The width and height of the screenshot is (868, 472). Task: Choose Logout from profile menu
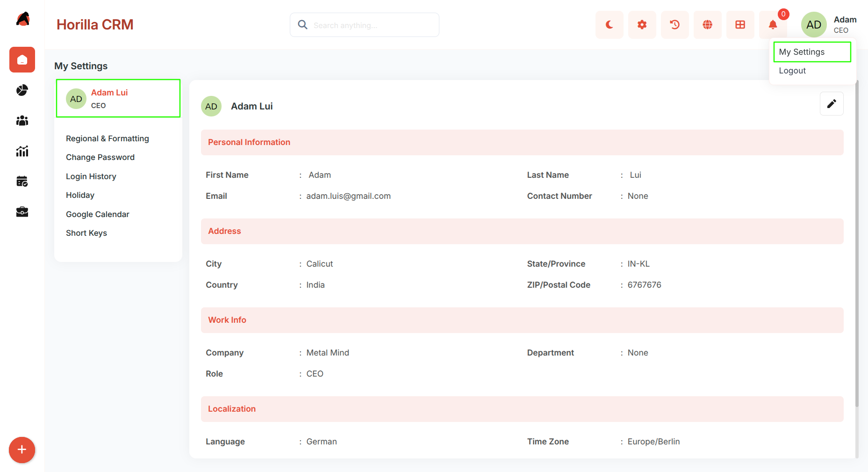click(x=792, y=71)
